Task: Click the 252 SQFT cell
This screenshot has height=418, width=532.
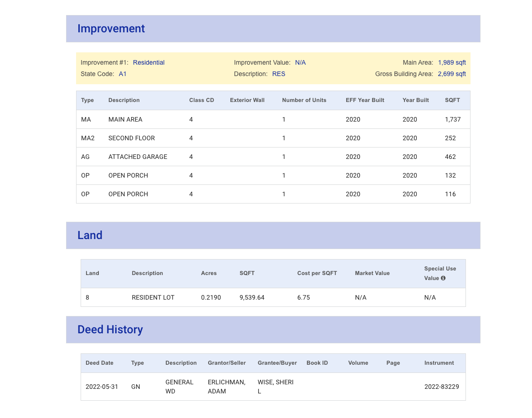Action: pyautogui.click(x=450, y=138)
